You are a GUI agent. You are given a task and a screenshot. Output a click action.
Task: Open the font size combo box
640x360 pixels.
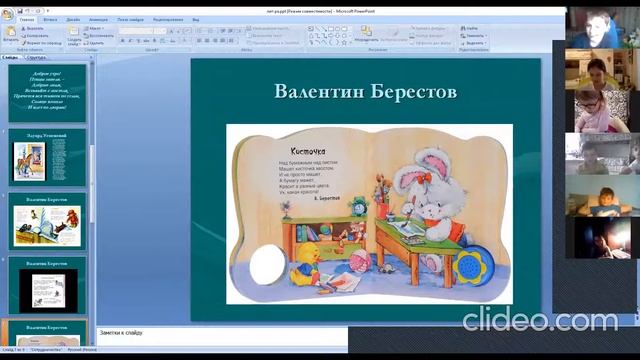coord(161,31)
